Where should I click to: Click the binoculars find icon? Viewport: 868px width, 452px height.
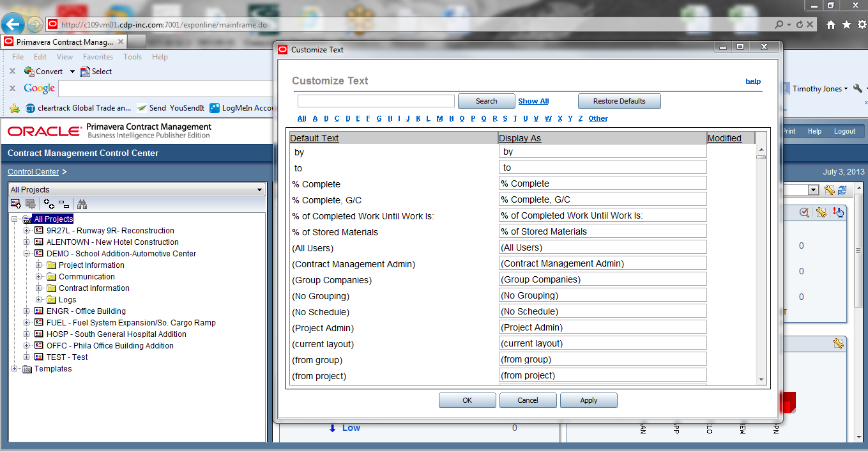pyautogui.click(x=82, y=204)
